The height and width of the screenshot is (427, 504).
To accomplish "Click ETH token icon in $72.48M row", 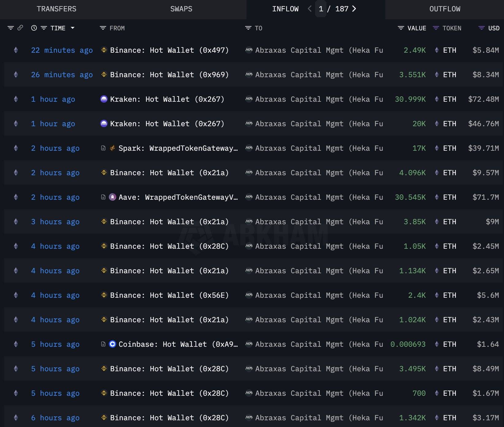I will click(437, 99).
